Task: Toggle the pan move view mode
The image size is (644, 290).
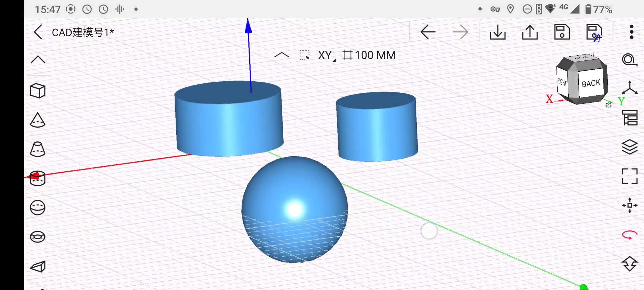Action: tap(630, 205)
